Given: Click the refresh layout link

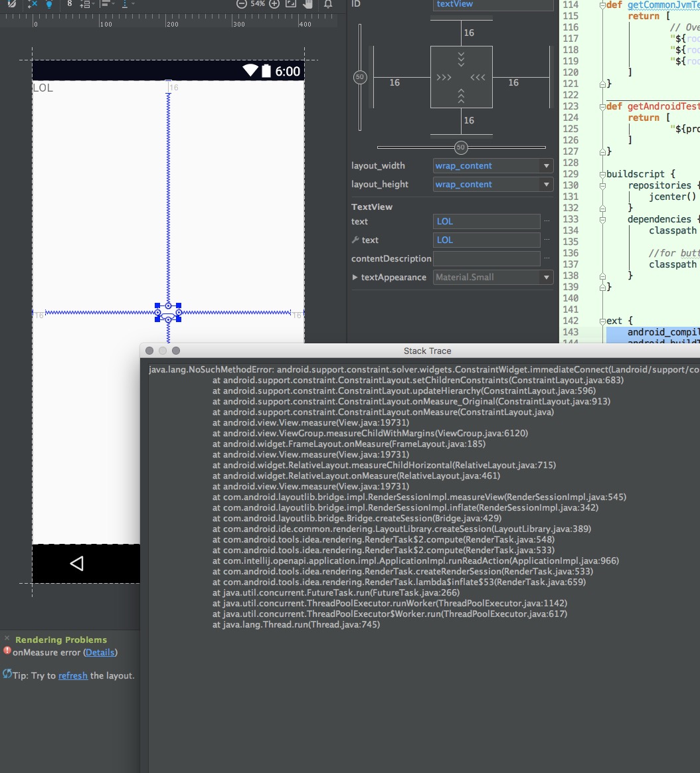Looking at the screenshot, I should (73, 675).
